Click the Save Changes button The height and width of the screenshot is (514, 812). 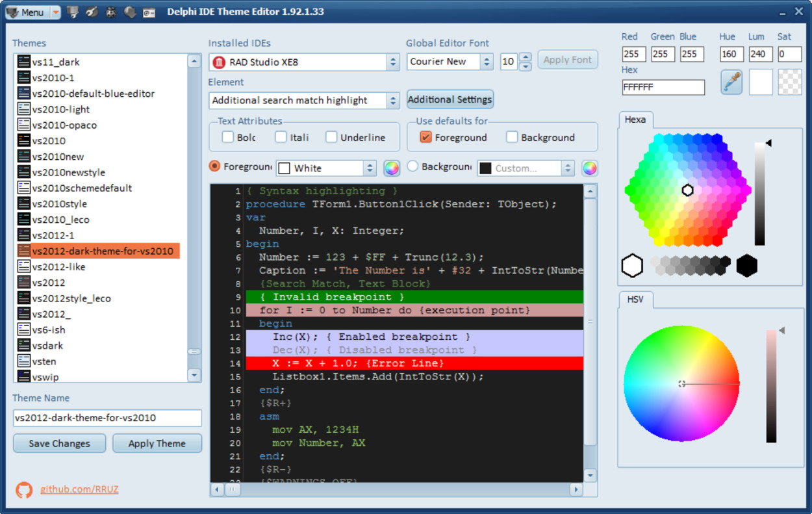pos(60,443)
